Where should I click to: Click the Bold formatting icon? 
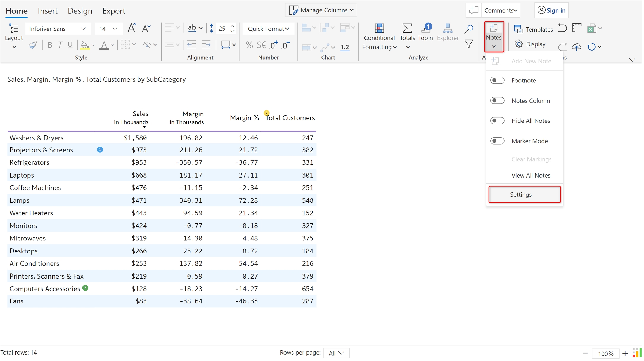tap(50, 45)
